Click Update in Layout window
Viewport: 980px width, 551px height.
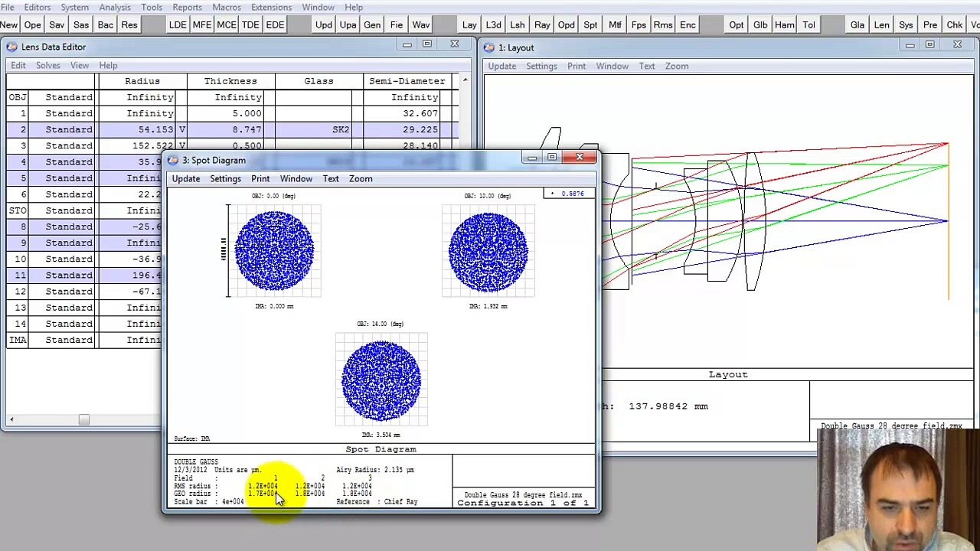[502, 66]
